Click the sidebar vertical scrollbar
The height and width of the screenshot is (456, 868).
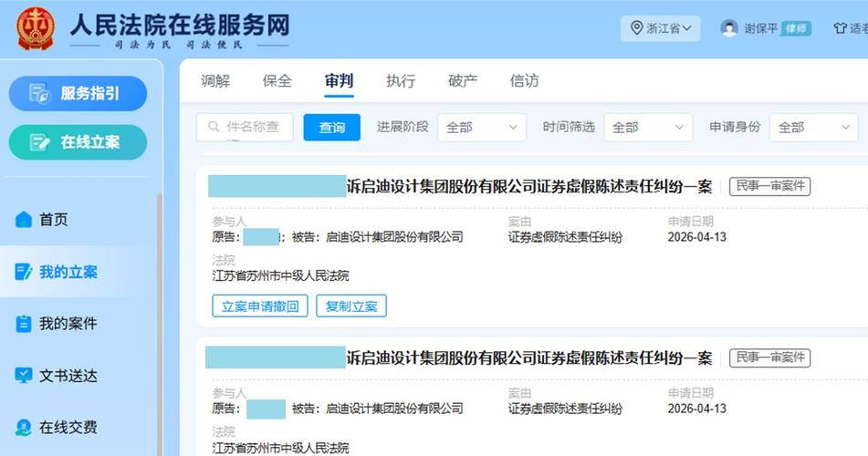tap(160, 324)
